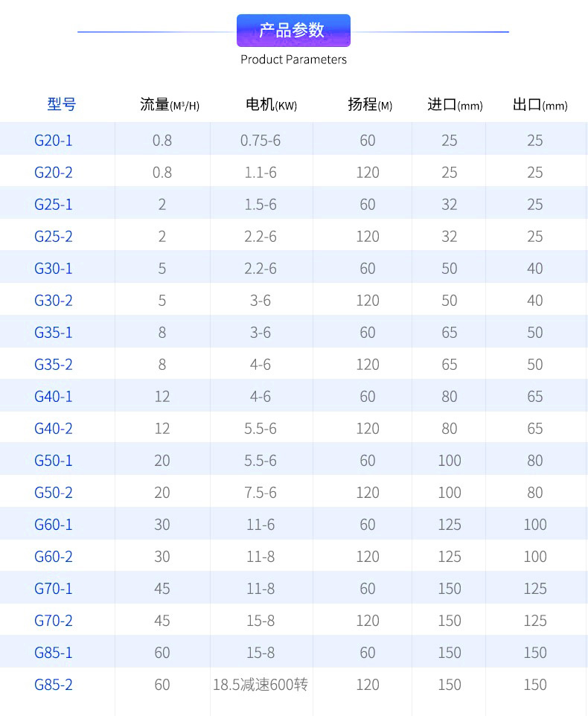Select the 1.1-6 motor cell for G20-2

click(261, 172)
